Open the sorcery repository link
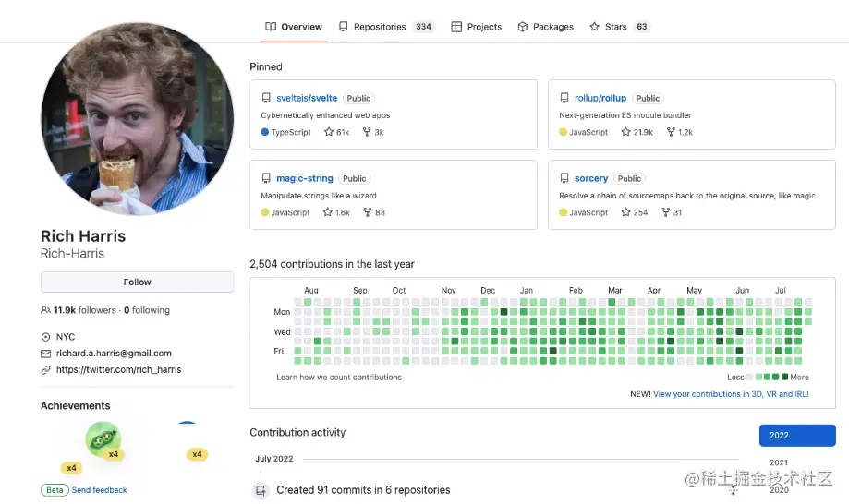 (x=590, y=178)
